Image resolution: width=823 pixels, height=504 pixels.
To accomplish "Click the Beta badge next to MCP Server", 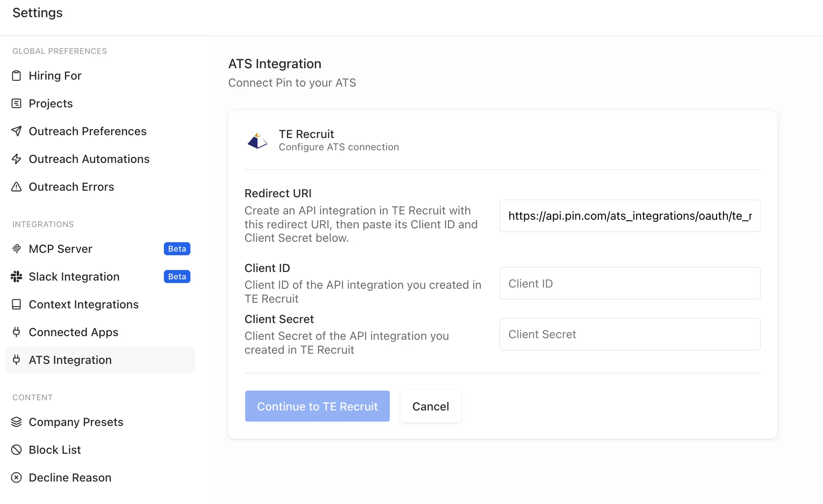I will (x=177, y=249).
